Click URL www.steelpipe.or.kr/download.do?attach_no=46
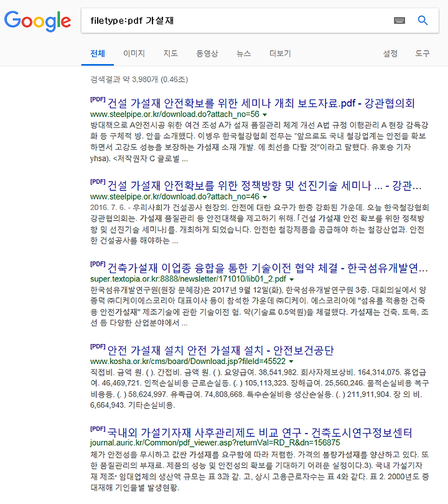448x504 pixels. point(175,197)
